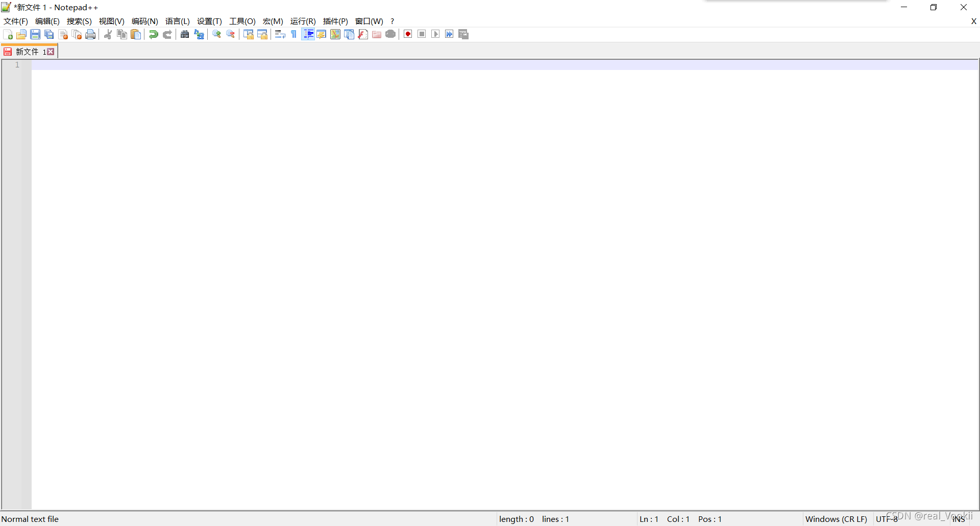This screenshot has height=526, width=980.
Task: Open the 设置(T) menu
Action: 209,21
